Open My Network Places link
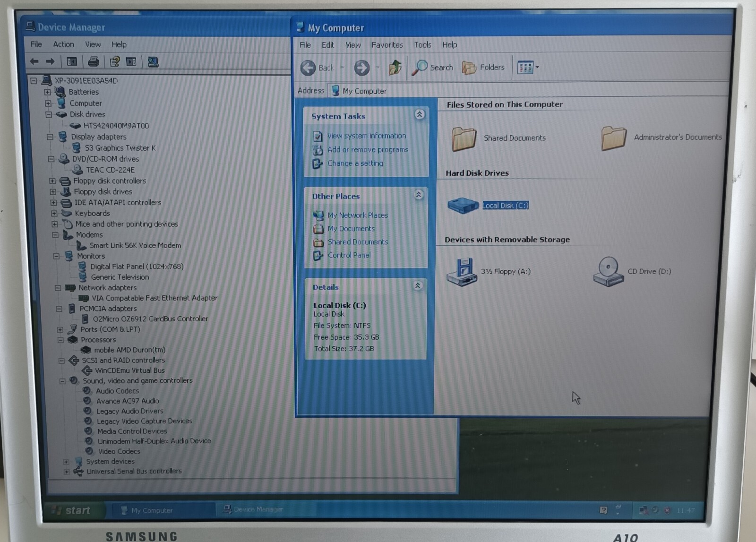 click(x=358, y=215)
